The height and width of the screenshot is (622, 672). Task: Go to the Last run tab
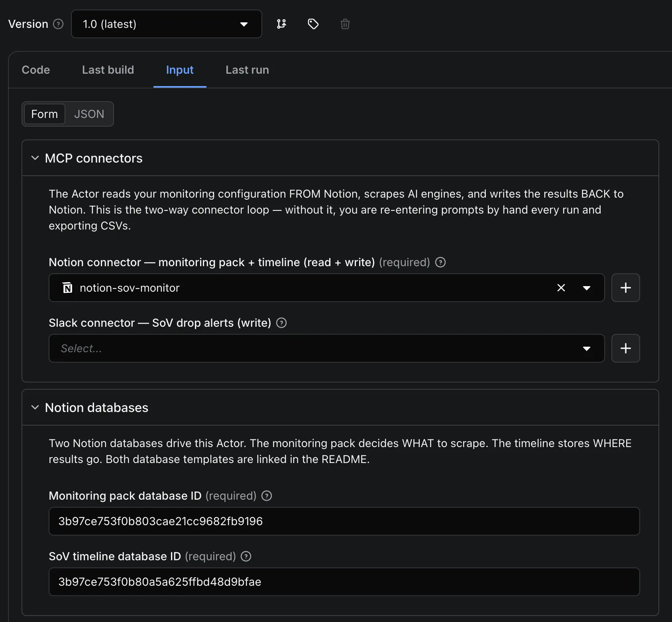[247, 70]
